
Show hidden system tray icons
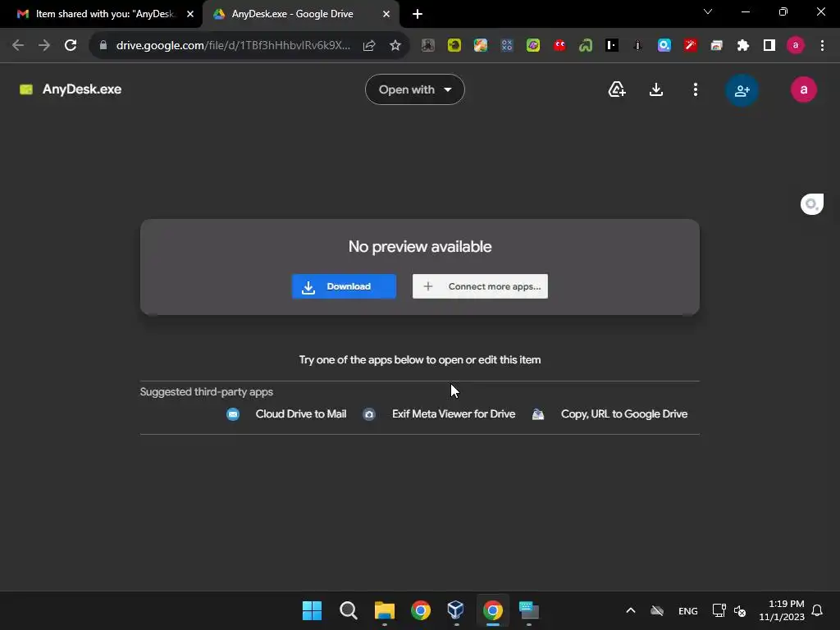631,610
